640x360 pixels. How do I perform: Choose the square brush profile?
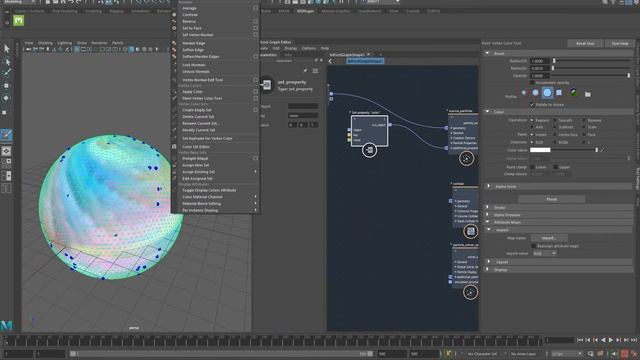[559, 93]
